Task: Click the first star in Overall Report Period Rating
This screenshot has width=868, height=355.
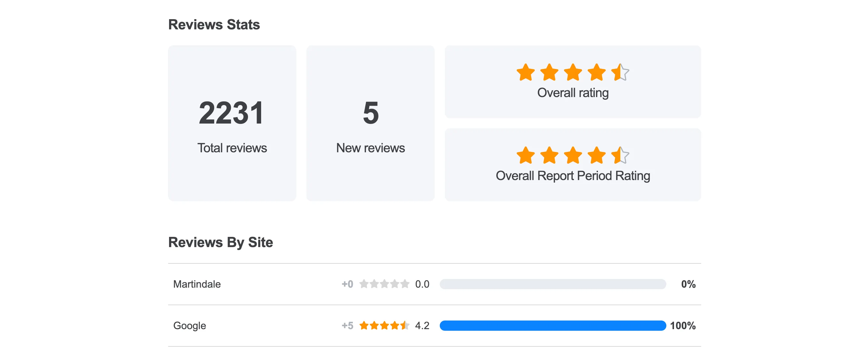Action: (526, 155)
